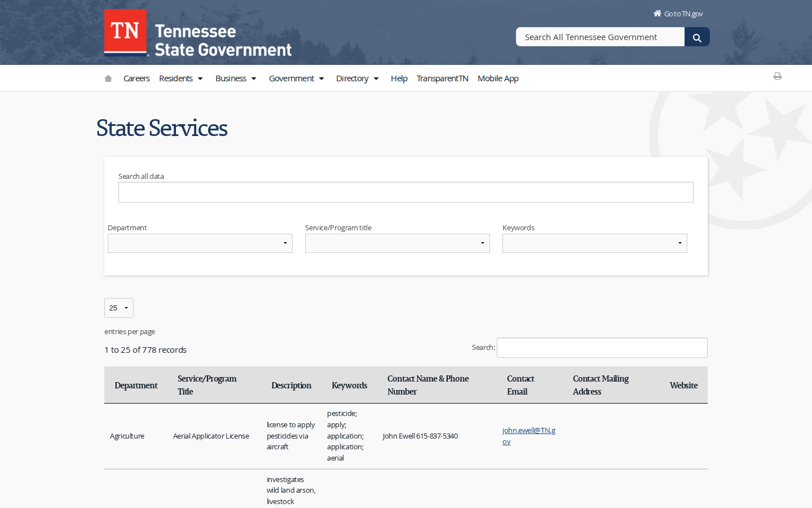Image resolution: width=812 pixels, height=508 pixels.
Task: Click the magnifier search button in header
Action: (x=697, y=37)
